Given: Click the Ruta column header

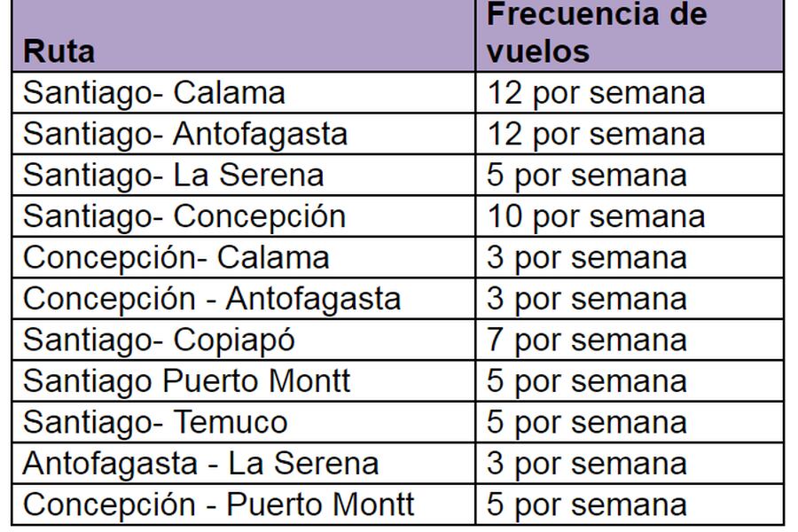Looking at the screenshot, I should coord(243,35).
